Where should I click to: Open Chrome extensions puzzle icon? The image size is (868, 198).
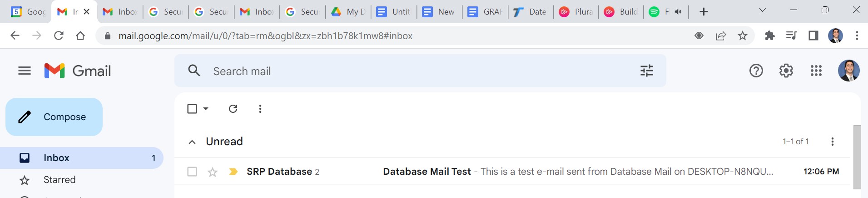tap(769, 36)
